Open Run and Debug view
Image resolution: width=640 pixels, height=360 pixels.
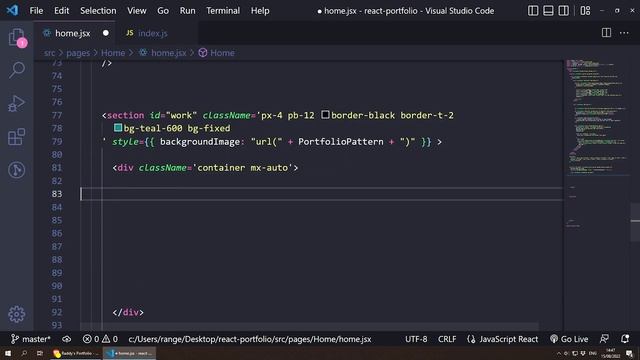[x=16, y=103]
